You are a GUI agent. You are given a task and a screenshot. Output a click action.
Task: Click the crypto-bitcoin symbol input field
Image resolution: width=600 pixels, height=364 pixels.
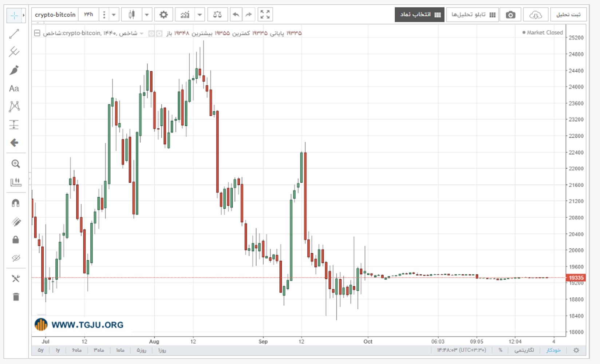tap(55, 15)
